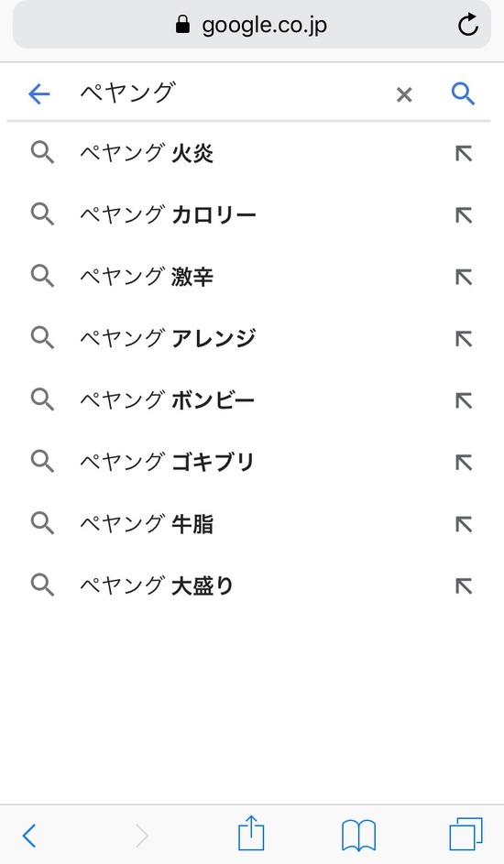
Task: Open Safari share sheet icon
Action: (x=251, y=833)
